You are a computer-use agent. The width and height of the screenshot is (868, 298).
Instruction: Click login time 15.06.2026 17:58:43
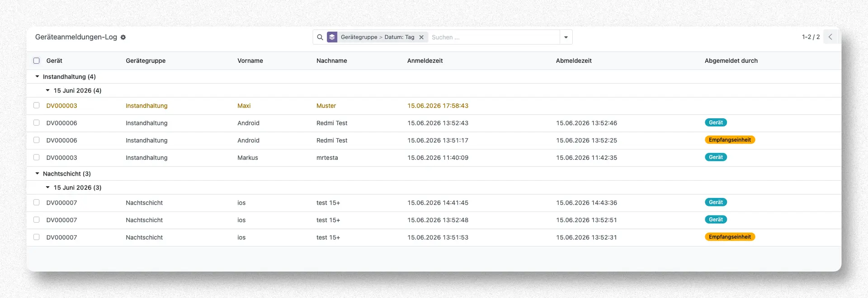point(438,106)
